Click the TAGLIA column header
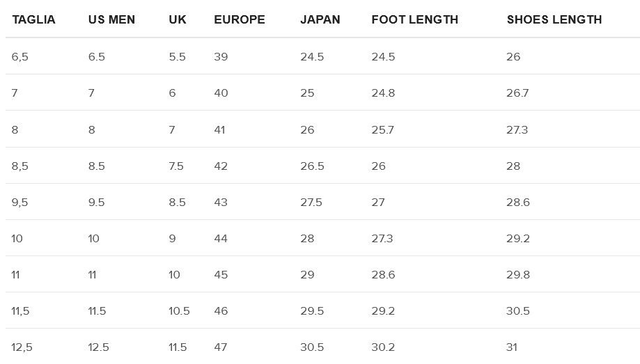The image size is (640, 364). 33,20
